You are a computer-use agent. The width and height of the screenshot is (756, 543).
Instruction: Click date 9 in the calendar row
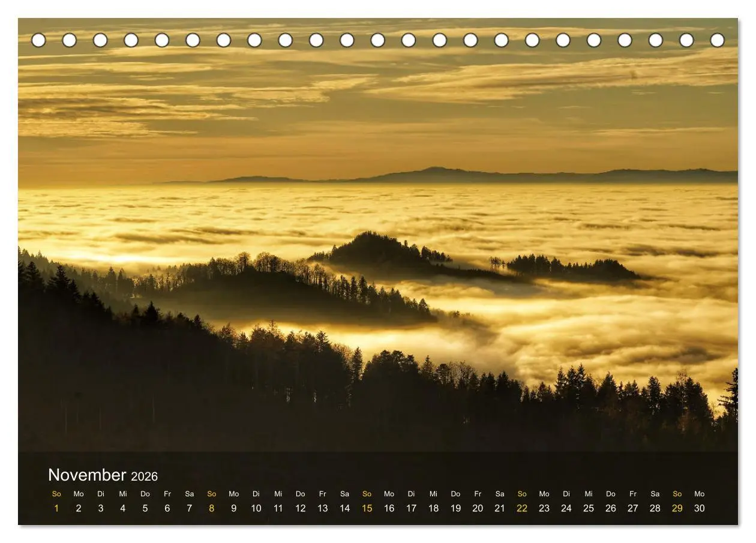point(234,508)
